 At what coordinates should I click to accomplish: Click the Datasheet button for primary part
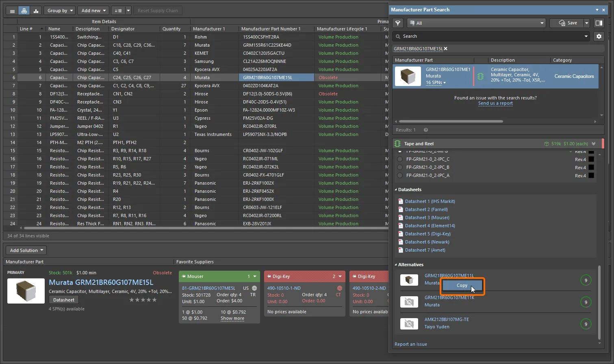[x=64, y=300]
